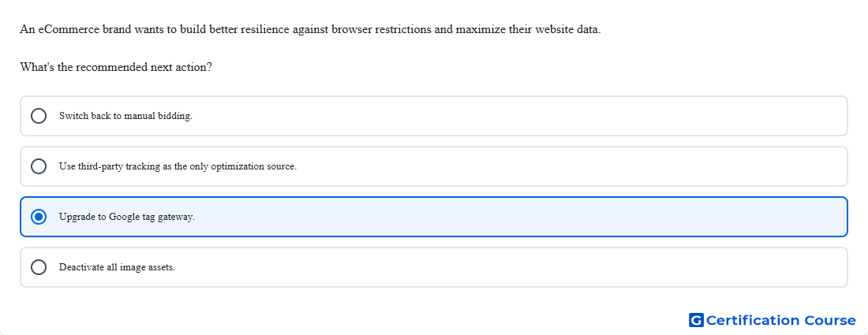The height and width of the screenshot is (335, 868).
Task: Click the word 'Google' in the third answer
Action: point(124,217)
